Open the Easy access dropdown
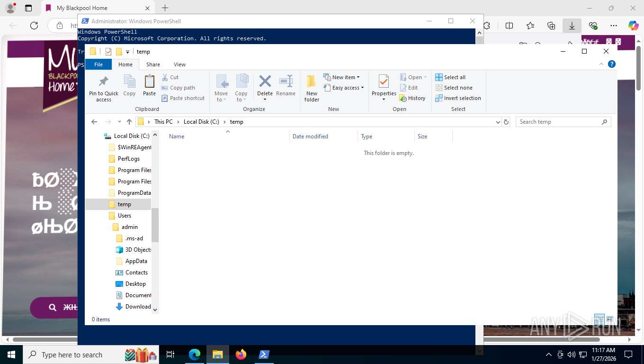The width and height of the screenshot is (644, 364). pos(344,88)
